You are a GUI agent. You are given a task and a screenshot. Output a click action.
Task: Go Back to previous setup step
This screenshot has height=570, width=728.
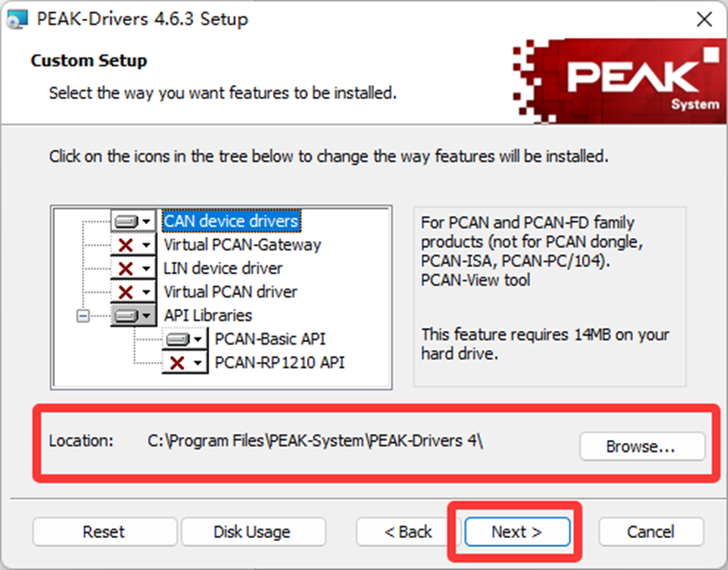[408, 531]
